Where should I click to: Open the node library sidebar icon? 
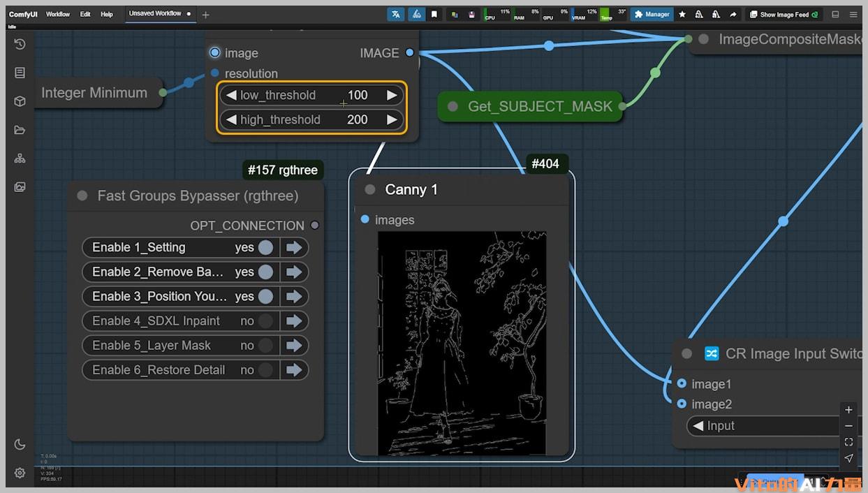pos(20,73)
